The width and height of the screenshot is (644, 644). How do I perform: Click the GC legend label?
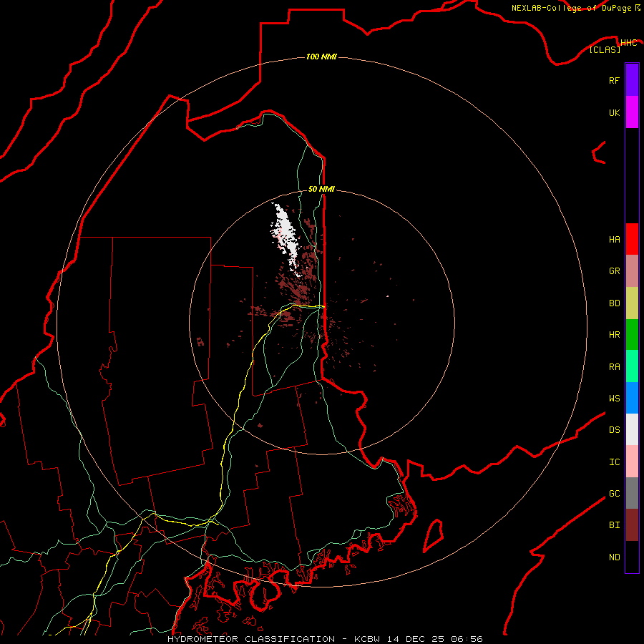tap(614, 493)
